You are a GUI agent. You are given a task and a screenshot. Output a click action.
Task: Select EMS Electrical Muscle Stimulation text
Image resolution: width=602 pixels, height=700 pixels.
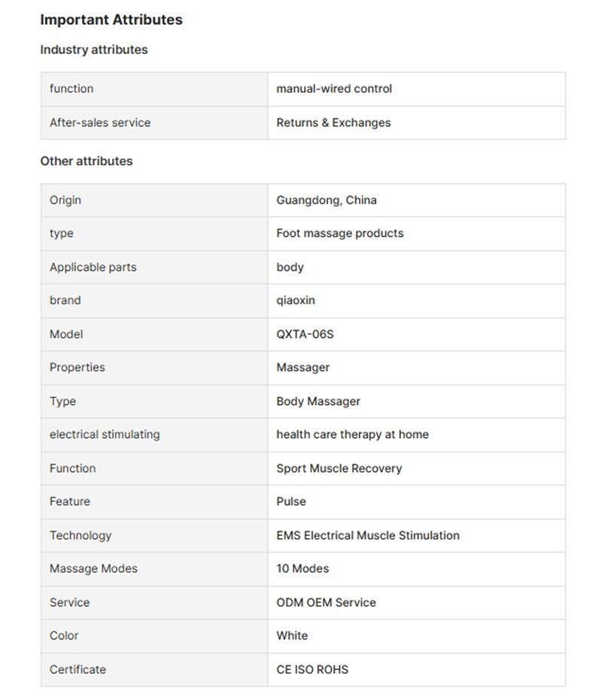click(x=368, y=535)
